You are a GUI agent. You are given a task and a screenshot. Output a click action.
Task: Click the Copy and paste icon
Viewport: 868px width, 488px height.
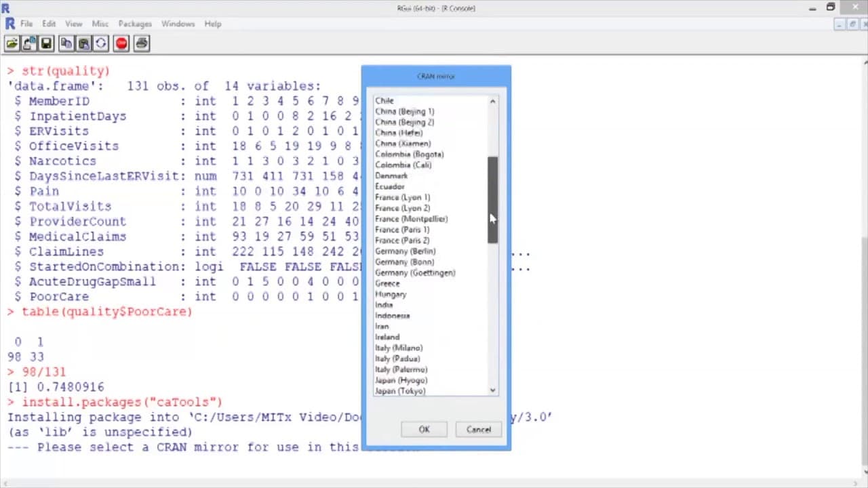click(100, 44)
